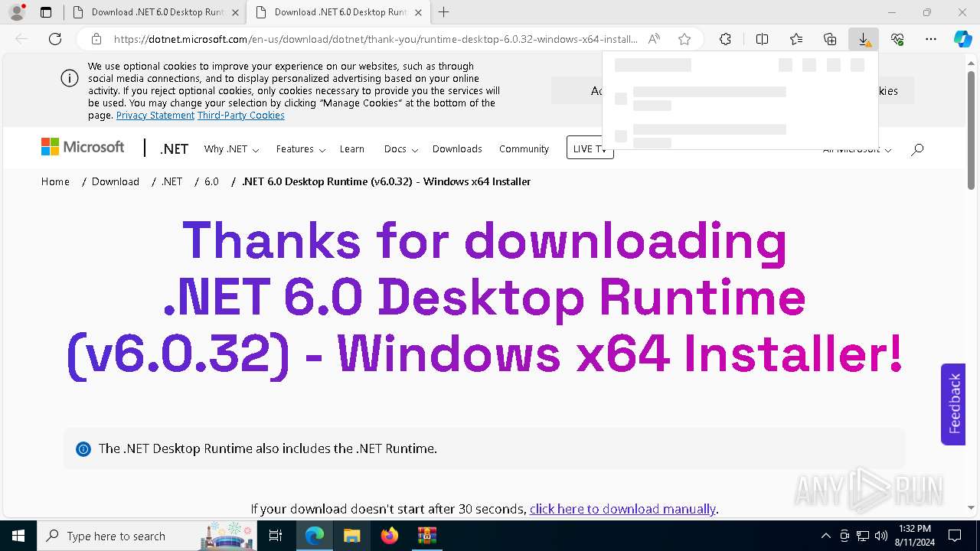Open the Feedback side button
980x551 pixels.
953,404
